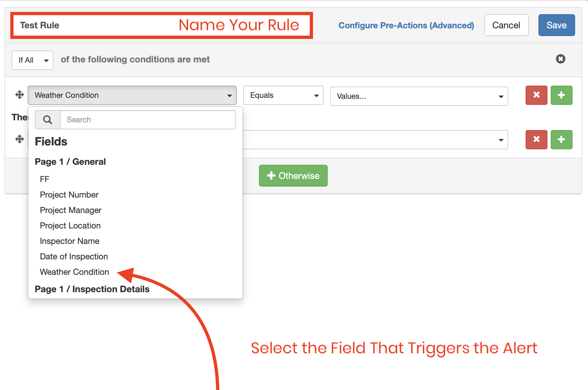The height and width of the screenshot is (390, 588).
Task: Delete the Weather Condition row with red X
Action: [536, 95]
